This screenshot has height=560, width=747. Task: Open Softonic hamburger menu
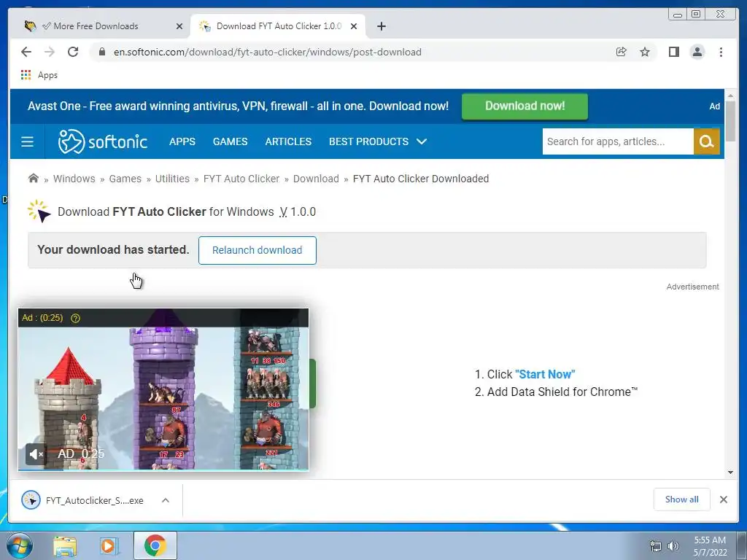[x=27, y=141]
